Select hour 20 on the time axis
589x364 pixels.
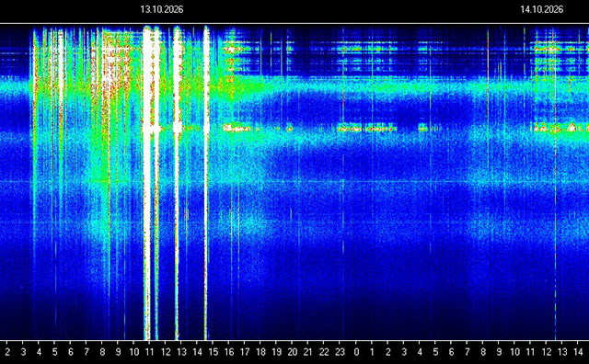(293, 352)
